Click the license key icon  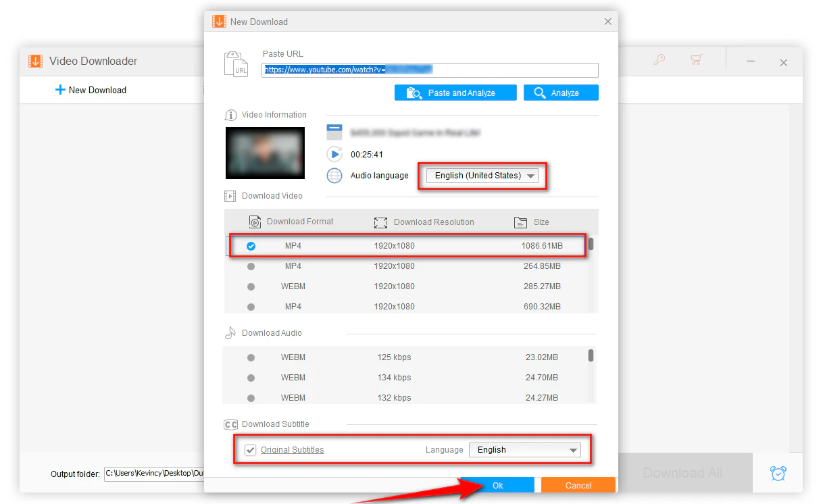pos(659,60)
